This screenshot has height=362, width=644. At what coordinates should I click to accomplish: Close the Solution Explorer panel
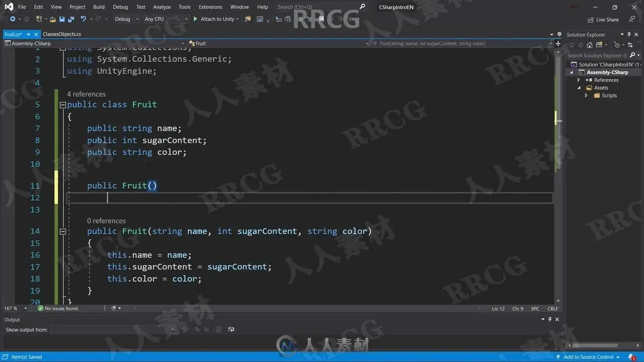click(636, 34)
